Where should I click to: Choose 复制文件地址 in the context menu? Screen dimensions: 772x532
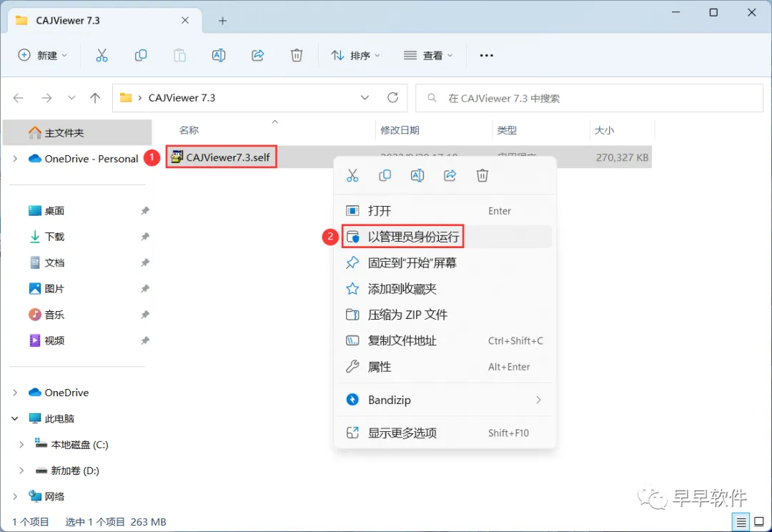(445, 341)
